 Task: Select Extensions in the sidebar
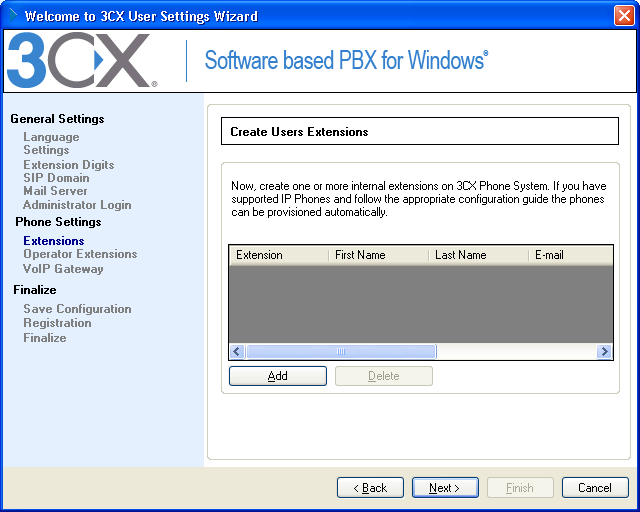tap(54, 241)
